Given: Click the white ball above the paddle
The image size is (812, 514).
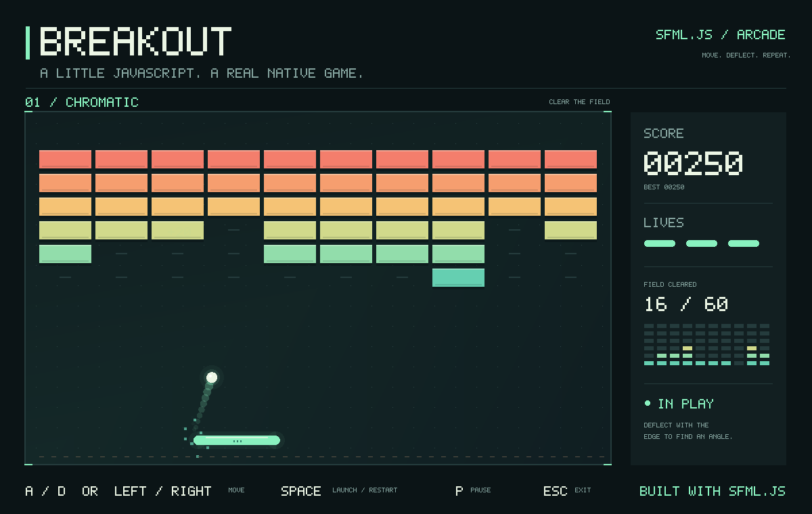Looking at the screenshot, I should pyautogui.click(x=212, y=377).
